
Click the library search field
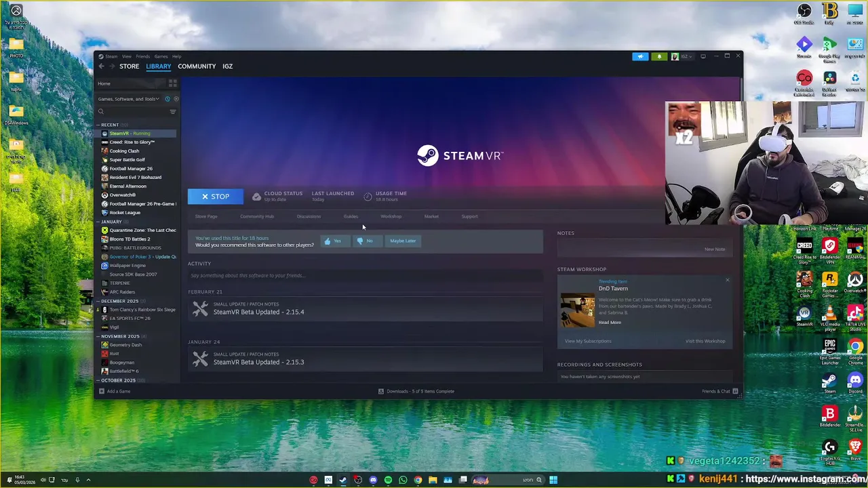132,112
